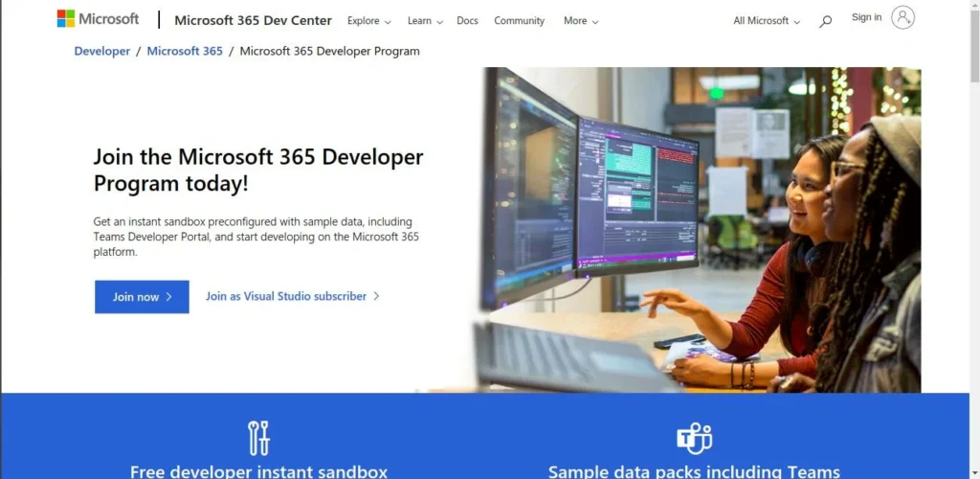Click the page vertical scrollbar thumb

pos(974,44)
